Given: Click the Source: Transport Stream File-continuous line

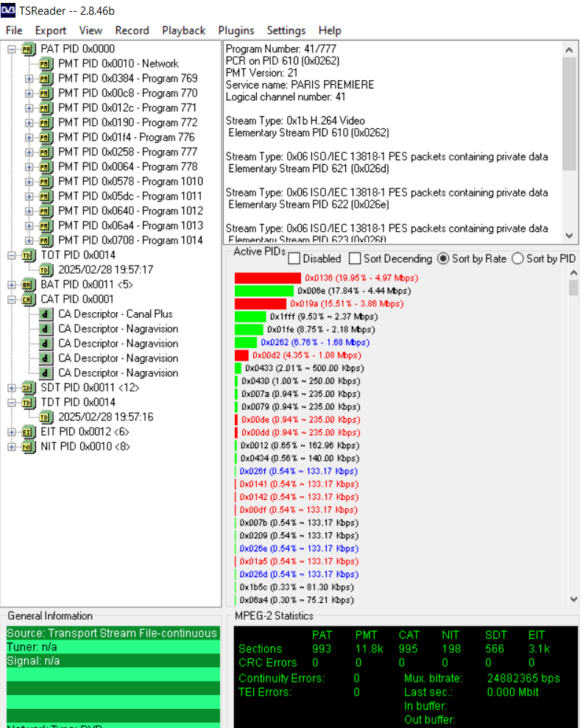Looking at the screenshot, I should 113,633.
